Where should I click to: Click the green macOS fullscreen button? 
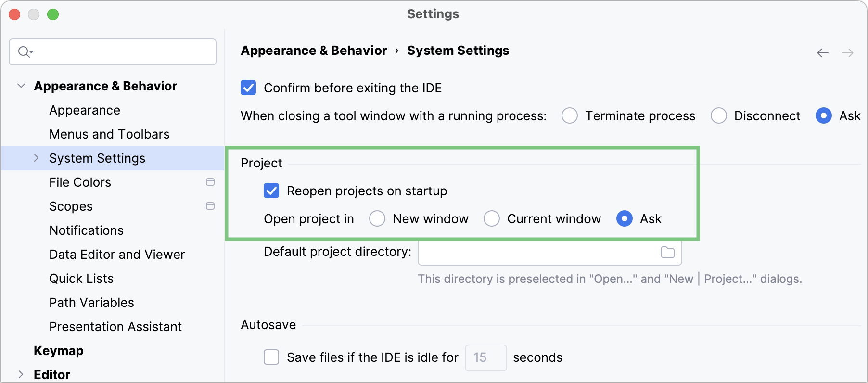point(53,14)
